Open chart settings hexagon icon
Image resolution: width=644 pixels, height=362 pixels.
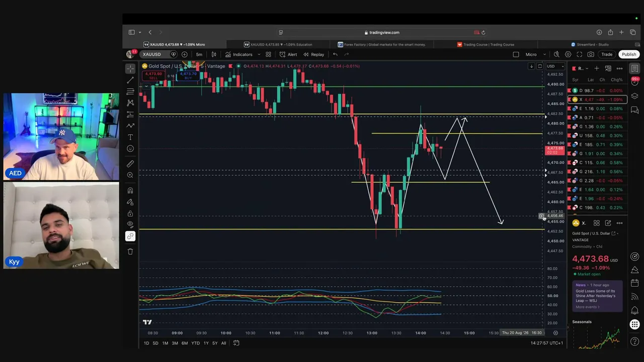pos(568,54)
